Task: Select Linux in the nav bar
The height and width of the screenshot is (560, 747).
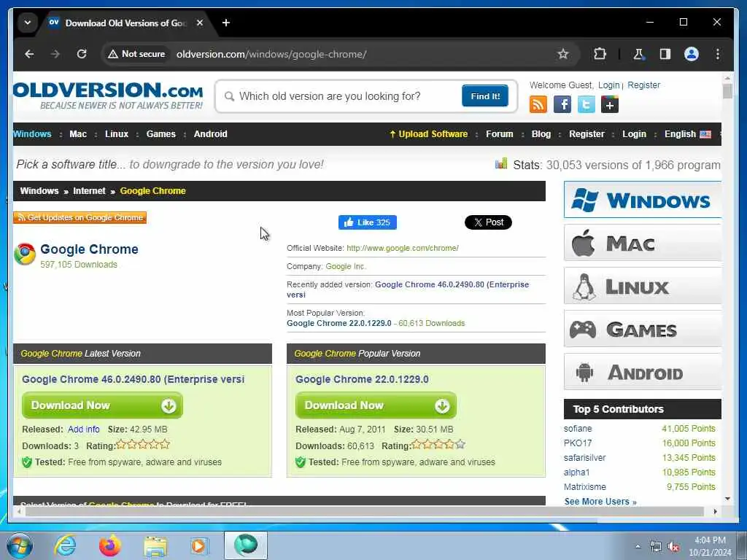Action: coord(117,134)
